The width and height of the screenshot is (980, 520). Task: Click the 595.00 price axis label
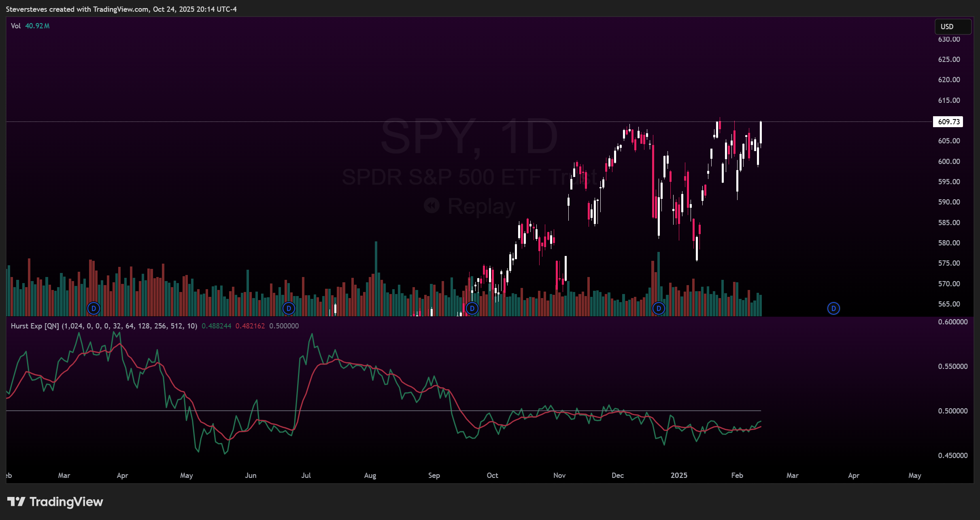coord(949,182)
